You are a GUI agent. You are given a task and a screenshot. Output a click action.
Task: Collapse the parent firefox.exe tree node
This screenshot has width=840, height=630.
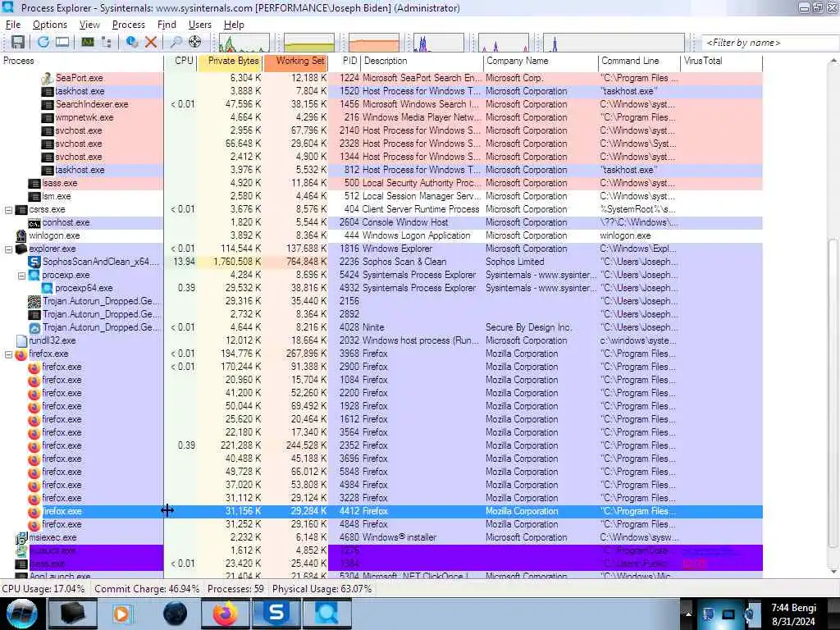[8, 354]
